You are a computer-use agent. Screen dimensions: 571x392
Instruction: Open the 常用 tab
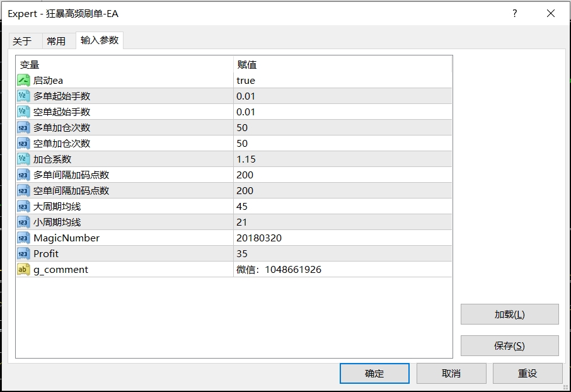pos(56,41)
